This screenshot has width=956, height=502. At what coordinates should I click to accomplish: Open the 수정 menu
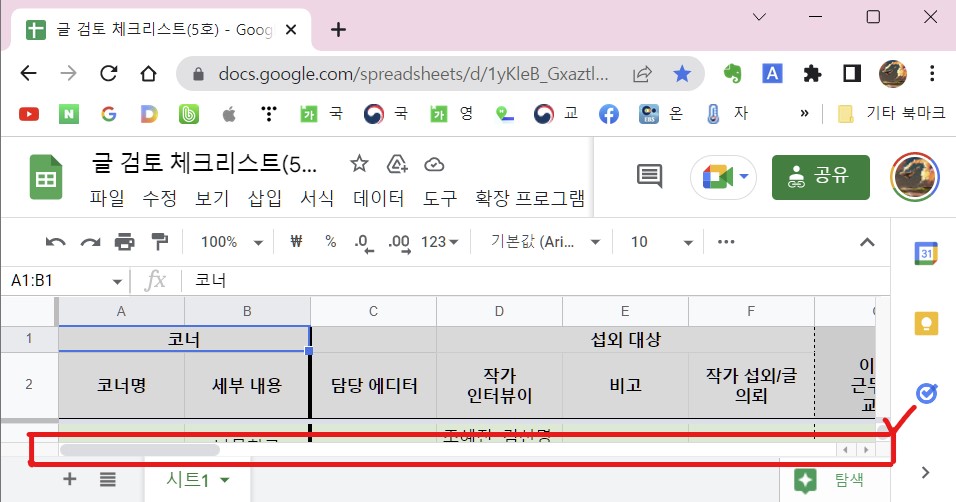coord(159,198)
